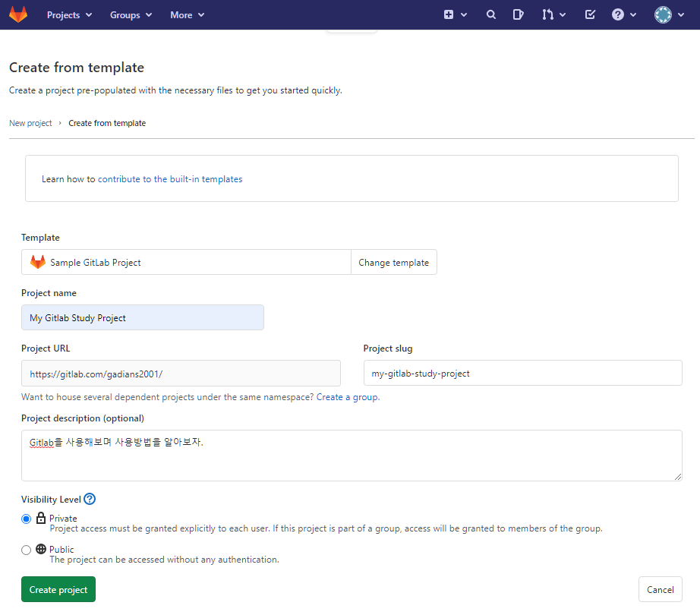Expand the Groups dropdown menu
The image size is (700, 615).
131,14
